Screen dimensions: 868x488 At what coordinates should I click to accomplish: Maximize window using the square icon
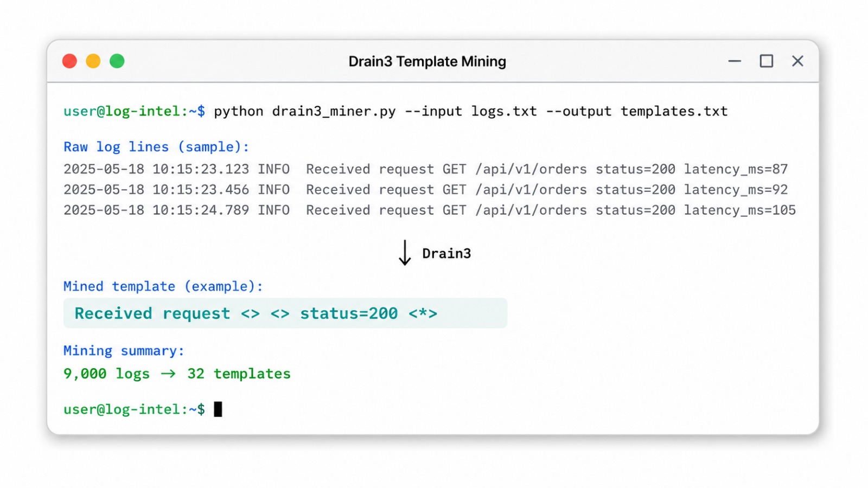(766, 61)
